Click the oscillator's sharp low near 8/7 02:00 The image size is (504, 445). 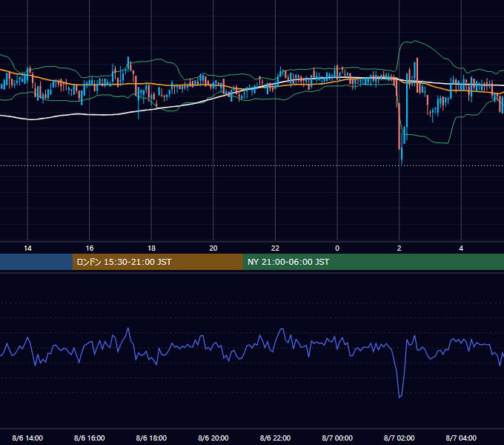399,397
